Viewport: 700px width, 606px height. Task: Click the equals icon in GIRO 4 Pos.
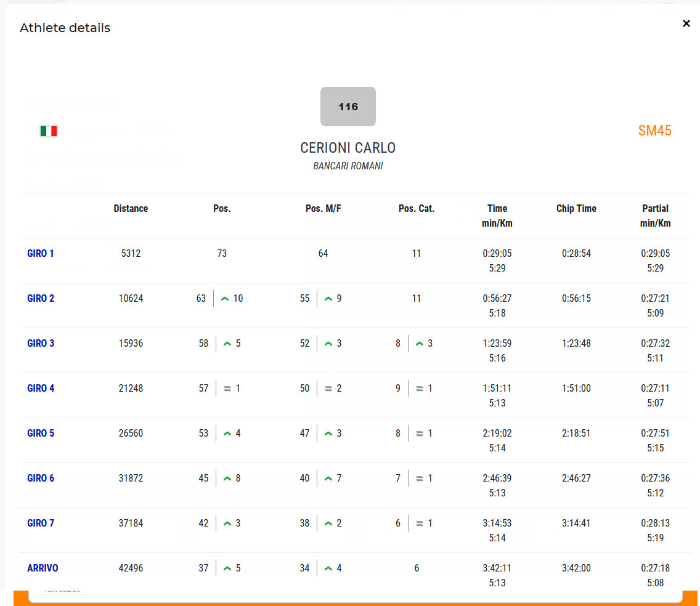(x=227, y=389)
